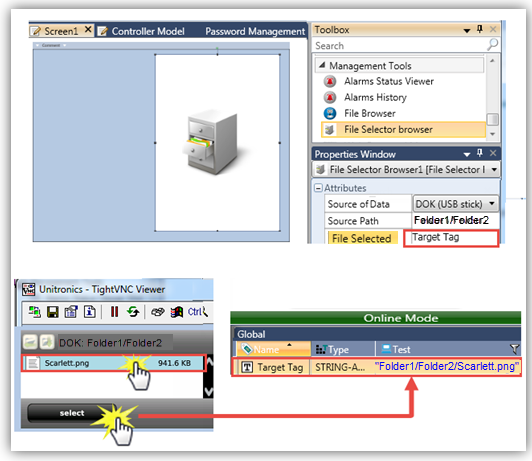Click the refresh screen icon in TightVNC toolbar

point(133,311)
